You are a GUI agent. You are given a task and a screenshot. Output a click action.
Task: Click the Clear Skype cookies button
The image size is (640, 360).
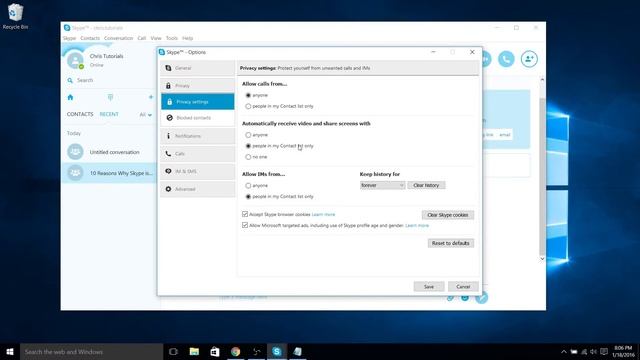click(x=448, y=215)
